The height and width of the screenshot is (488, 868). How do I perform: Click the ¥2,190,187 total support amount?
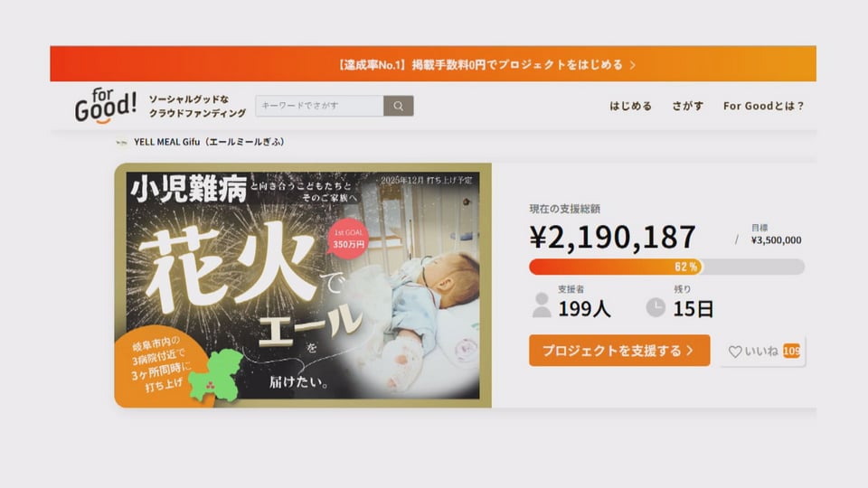click(613, 238)
